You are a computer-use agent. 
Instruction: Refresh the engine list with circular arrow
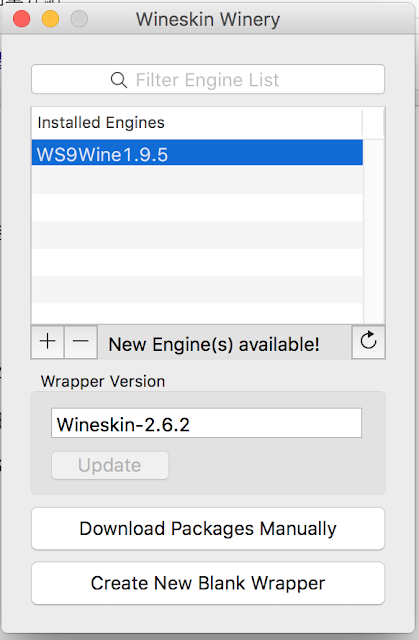(368, 342)
